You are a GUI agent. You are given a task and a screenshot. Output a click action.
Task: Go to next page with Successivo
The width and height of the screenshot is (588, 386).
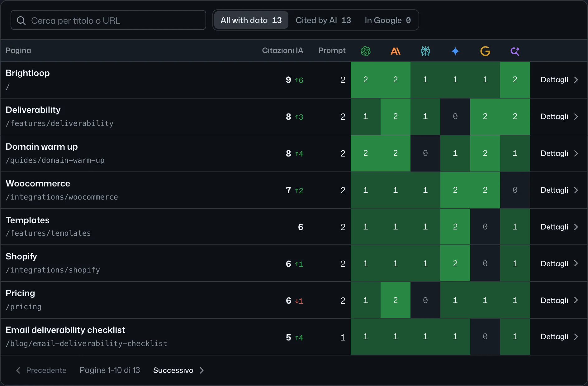point(178,370)
